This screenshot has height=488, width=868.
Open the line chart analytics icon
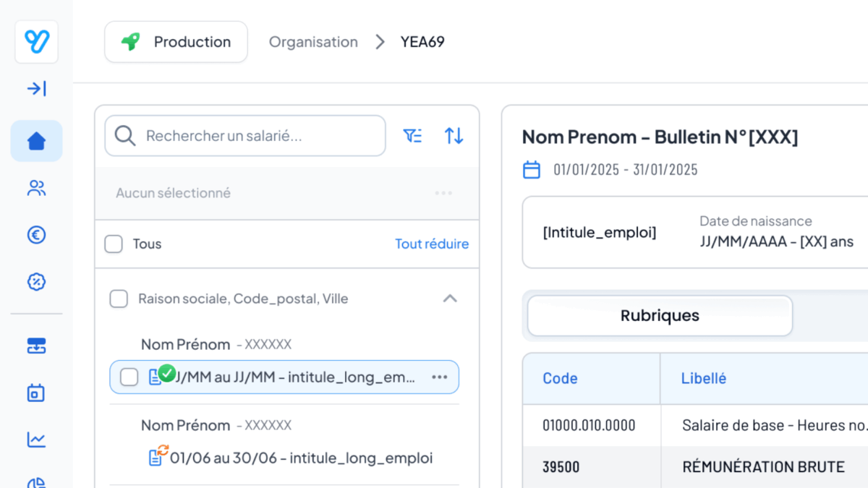pos(36,439)
